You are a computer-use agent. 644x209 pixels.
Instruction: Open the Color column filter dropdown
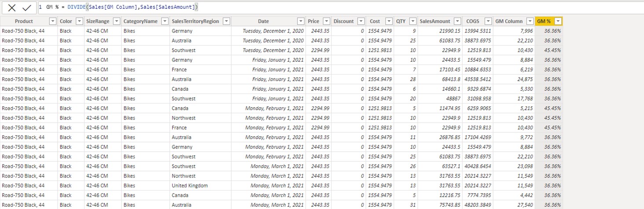click(x=79, y=21)
